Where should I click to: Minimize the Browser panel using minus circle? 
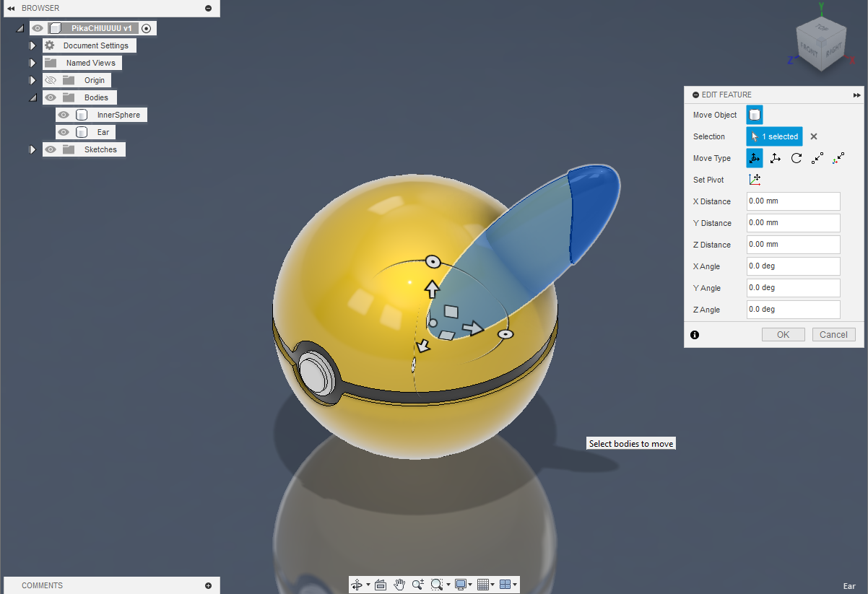click(209, 8)
